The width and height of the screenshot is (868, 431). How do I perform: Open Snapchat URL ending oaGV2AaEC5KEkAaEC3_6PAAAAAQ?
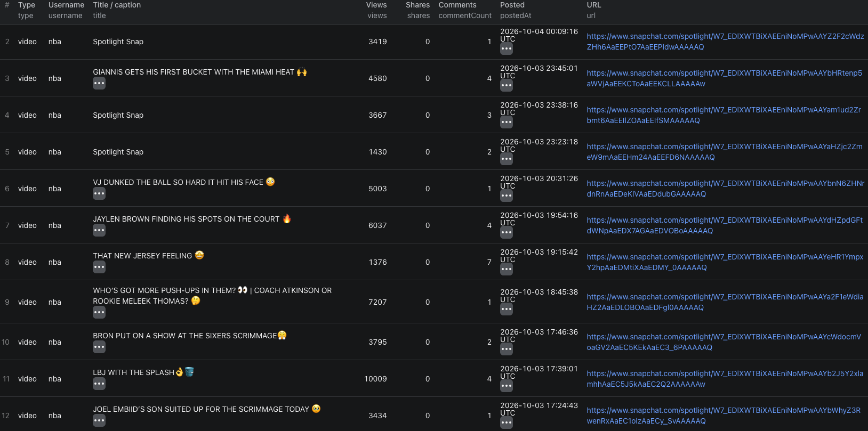pos(724,342)
